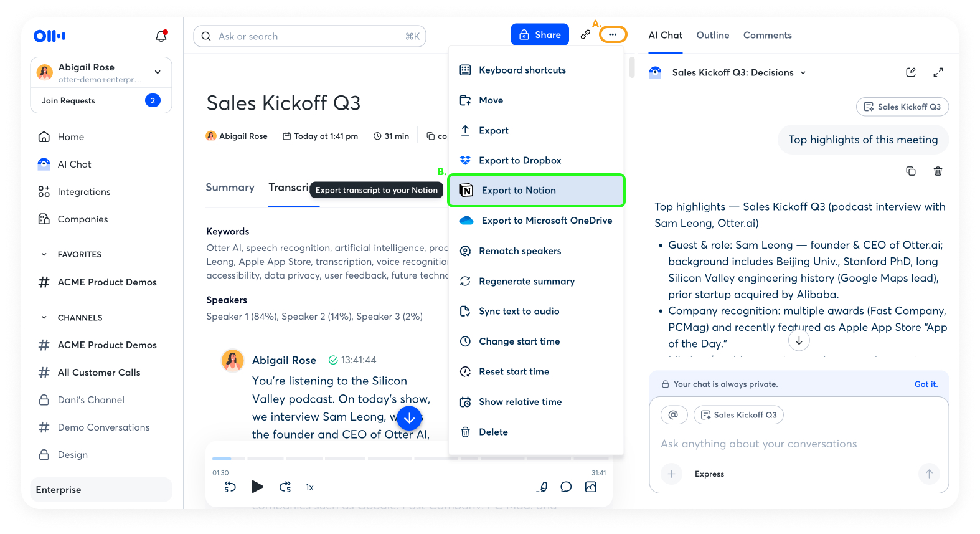Select Export to Microsoft OneDrive
The height and width of the screenshot is (534, 980).
pos(536,221)
